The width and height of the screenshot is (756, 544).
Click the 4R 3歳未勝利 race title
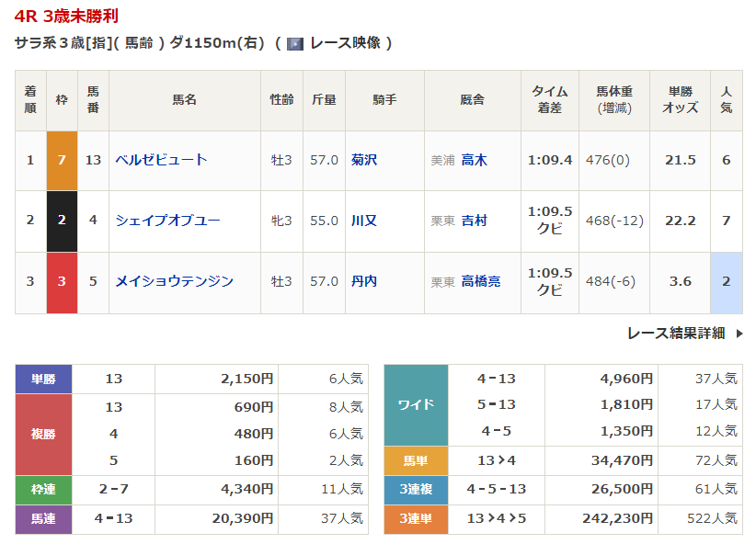click(66, 17)
